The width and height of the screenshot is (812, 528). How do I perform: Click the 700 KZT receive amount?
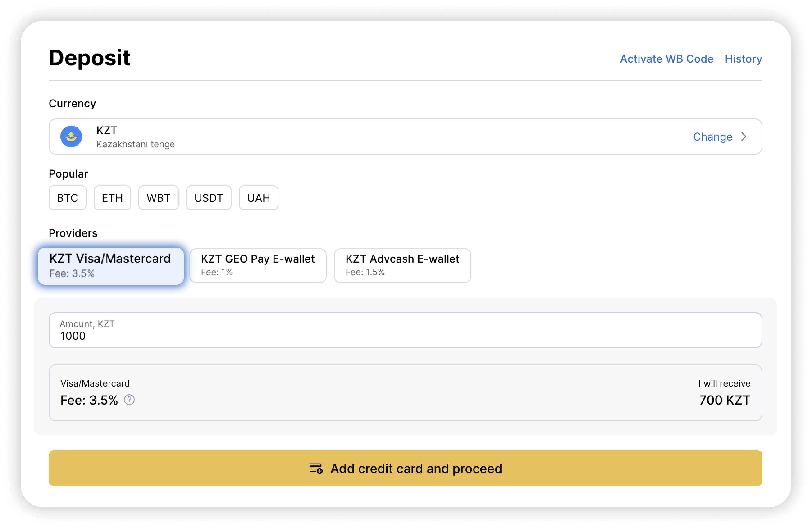(x=725, y=400)
